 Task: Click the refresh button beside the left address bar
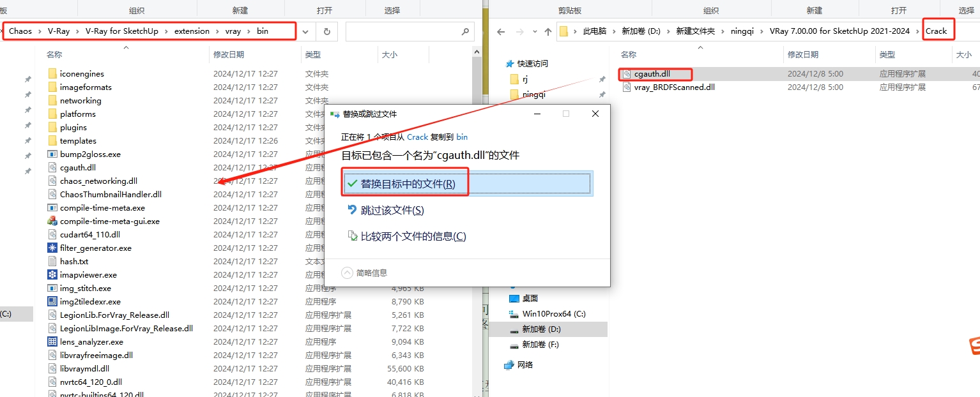click(326, 31)
